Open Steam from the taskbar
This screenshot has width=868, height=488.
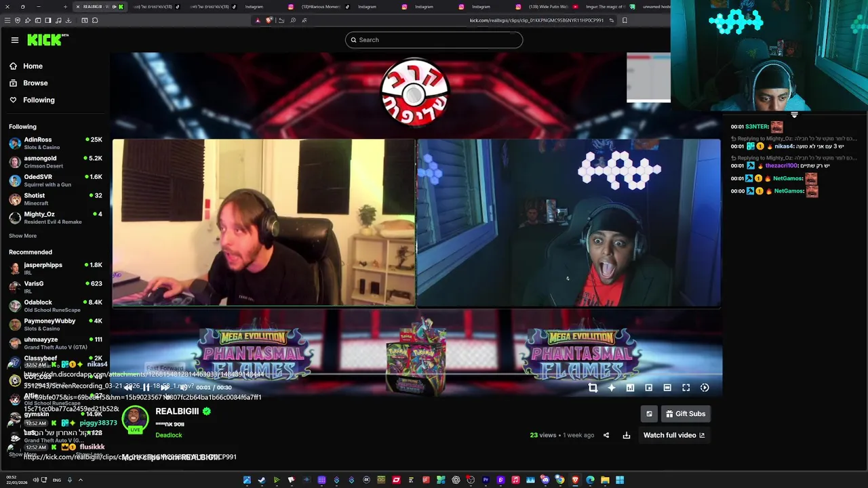point(262,480)
